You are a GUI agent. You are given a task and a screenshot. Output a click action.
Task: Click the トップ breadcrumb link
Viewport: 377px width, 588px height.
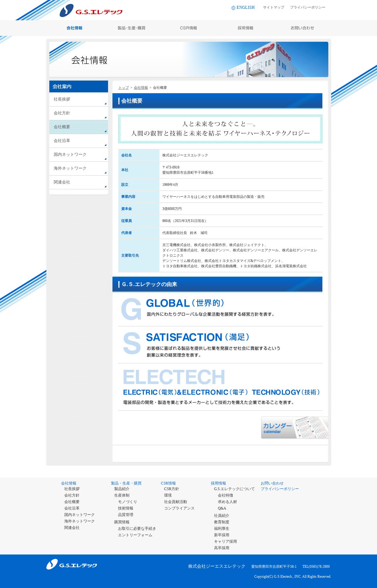tap(124, 88)
